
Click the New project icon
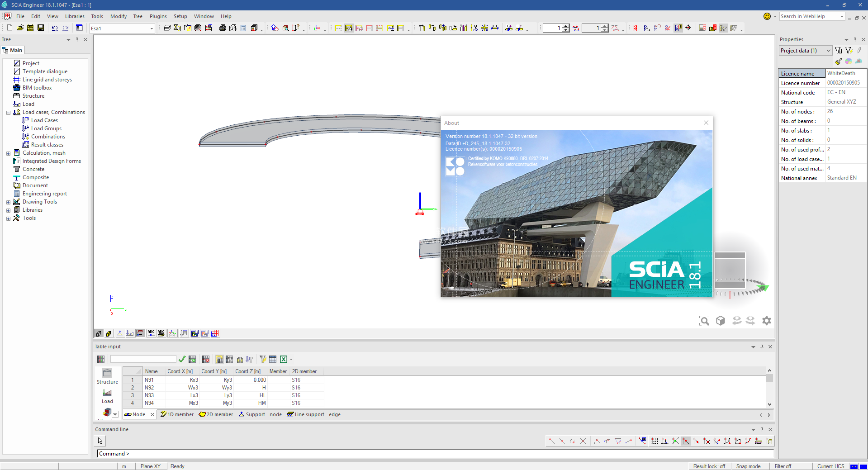click(x=9, y=28)
